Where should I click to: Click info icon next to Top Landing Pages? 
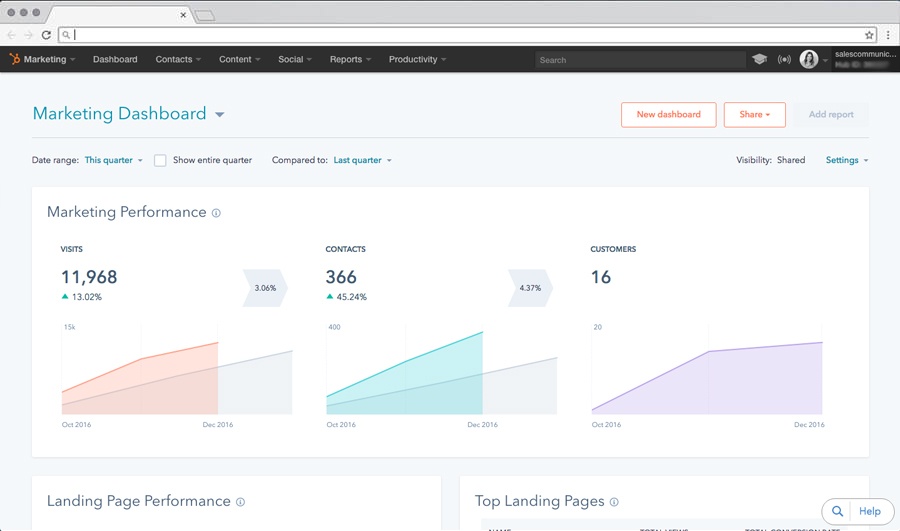tap(614, 502)
